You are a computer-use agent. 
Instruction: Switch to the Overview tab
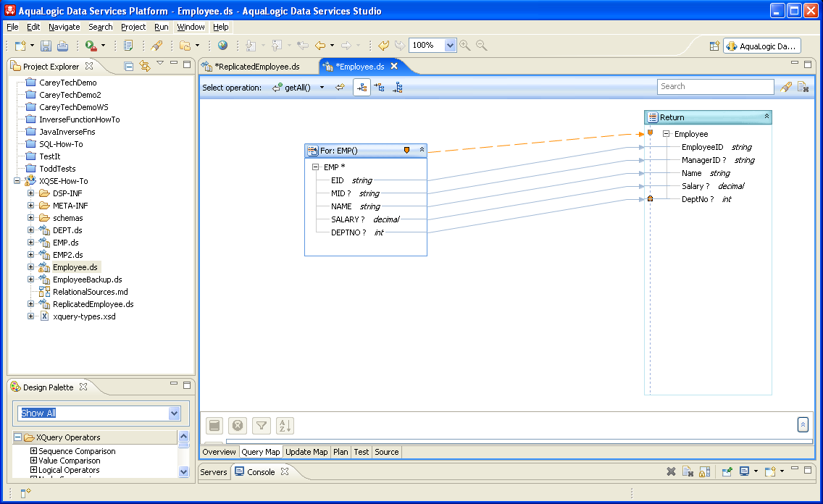pyautogui.click(x=219, y=452)
